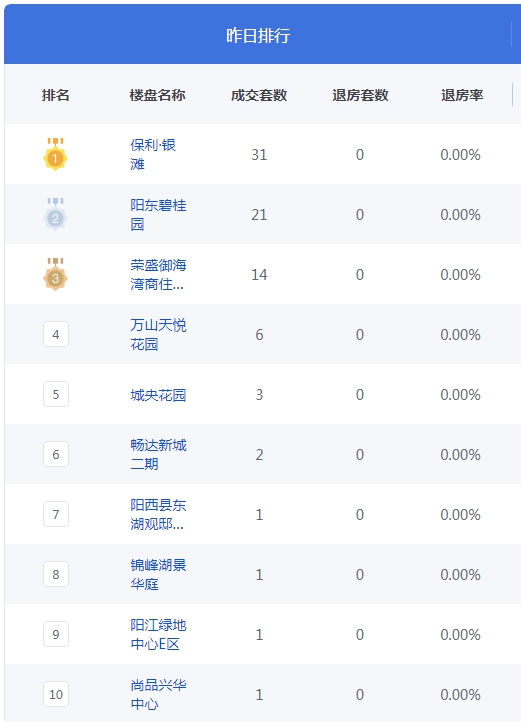The width and height of the screenshot is (521, 722).
Task: Click the rank 9 number badge
Action: point(56,634)
